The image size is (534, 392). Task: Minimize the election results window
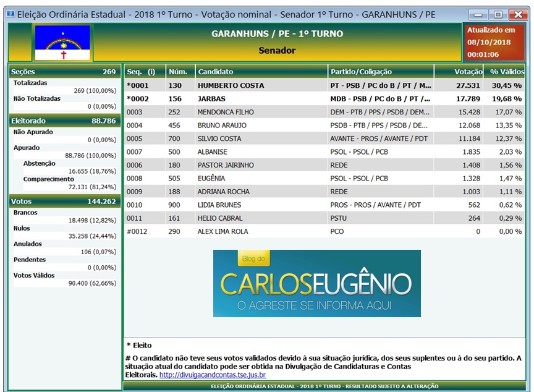pos(478,15)
